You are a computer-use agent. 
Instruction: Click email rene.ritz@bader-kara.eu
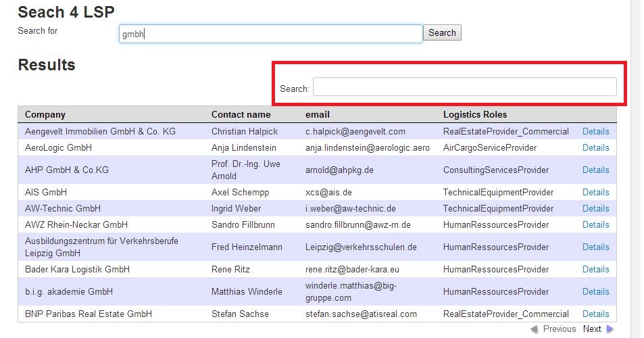352,270
